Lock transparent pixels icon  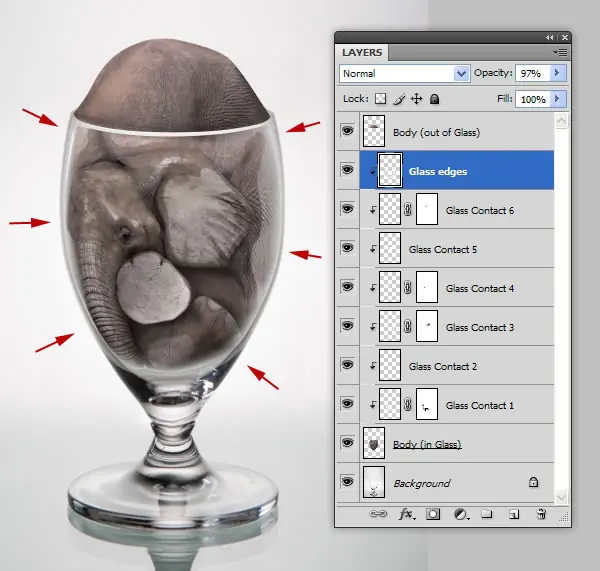[380, 99]
